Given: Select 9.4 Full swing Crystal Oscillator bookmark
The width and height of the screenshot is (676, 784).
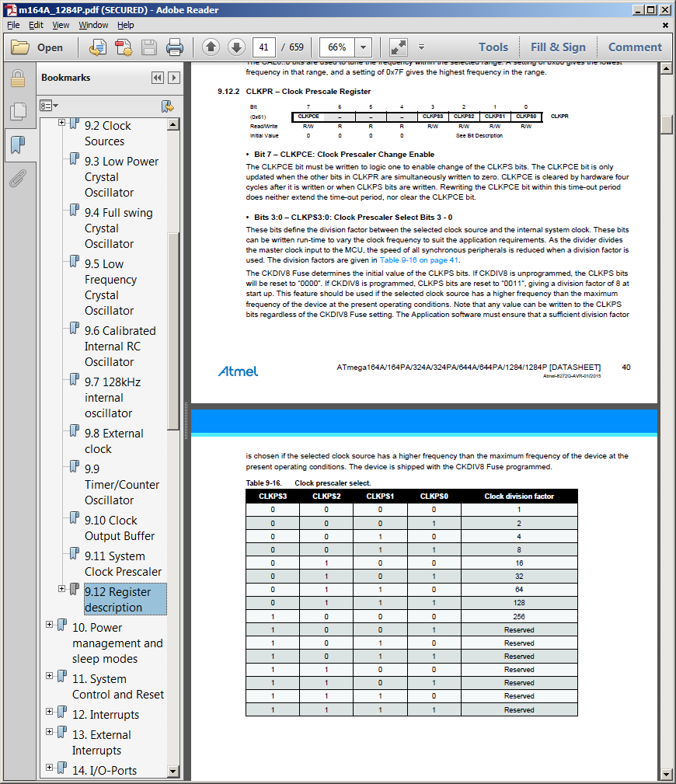Looking at the screenshot, I should 119,228.
